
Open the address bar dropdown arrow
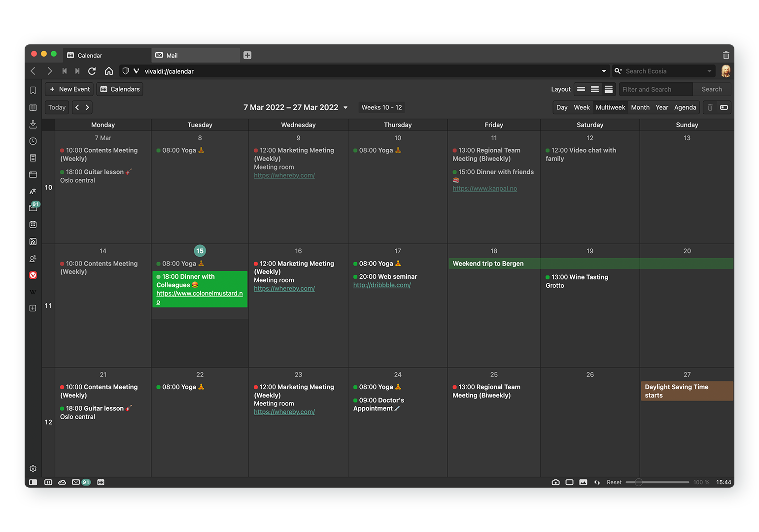point(604,71)
